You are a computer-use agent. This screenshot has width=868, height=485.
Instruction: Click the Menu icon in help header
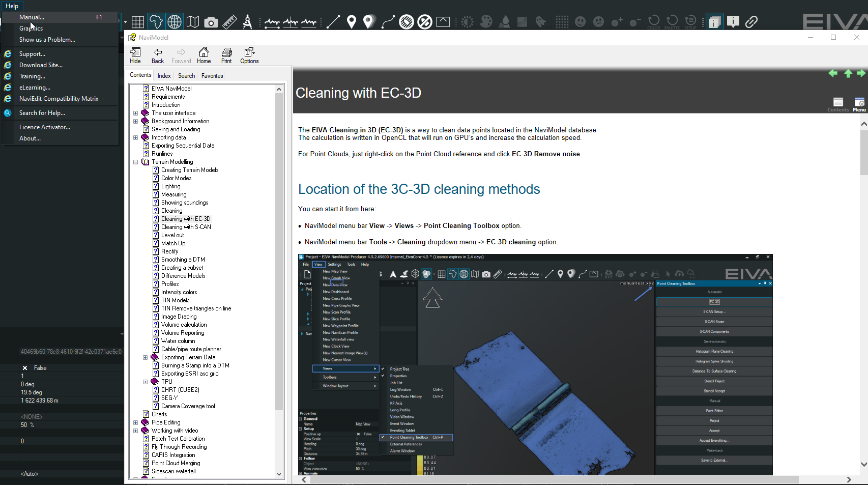859,105
